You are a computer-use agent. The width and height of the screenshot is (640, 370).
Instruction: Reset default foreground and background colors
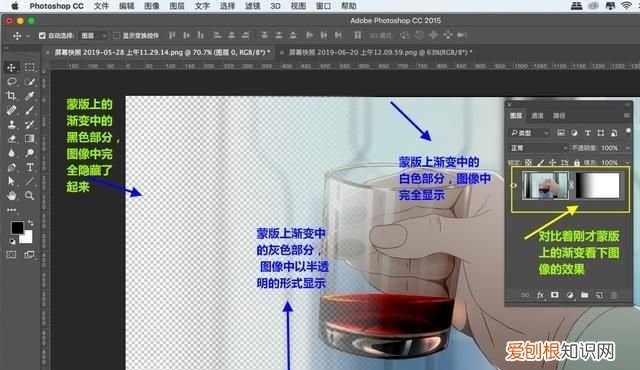point(12,241)
